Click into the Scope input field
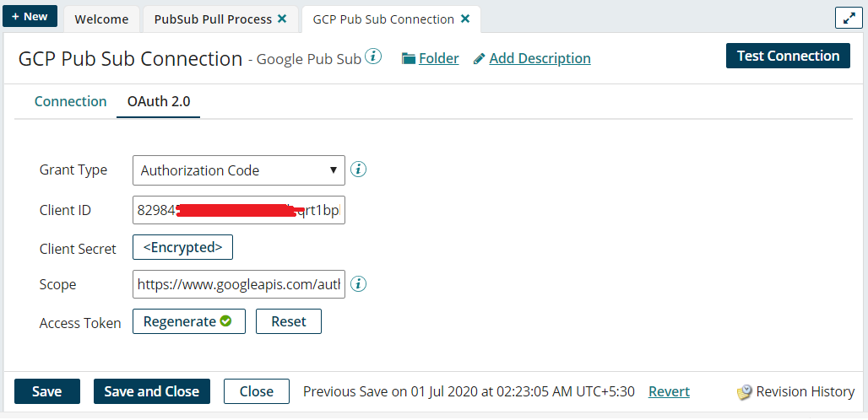Image resolution: width=868 pixels, height=420 pixels. (x=239, y=285)
